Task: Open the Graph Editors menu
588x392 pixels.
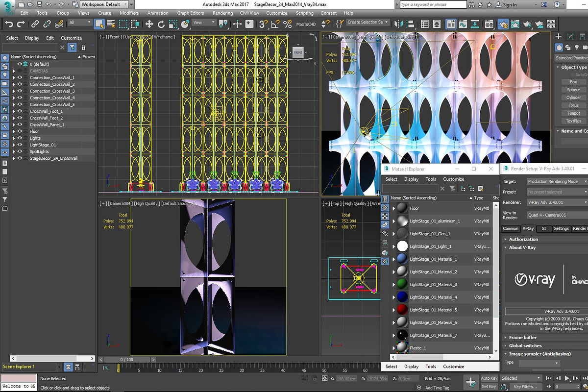Action: [x=191, y=13]
